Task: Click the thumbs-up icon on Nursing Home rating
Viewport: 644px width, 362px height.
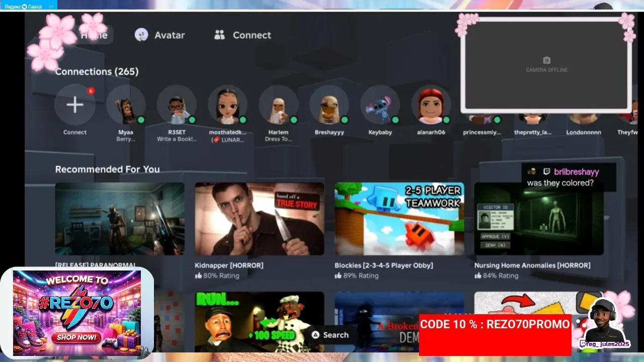Action: 478,276
